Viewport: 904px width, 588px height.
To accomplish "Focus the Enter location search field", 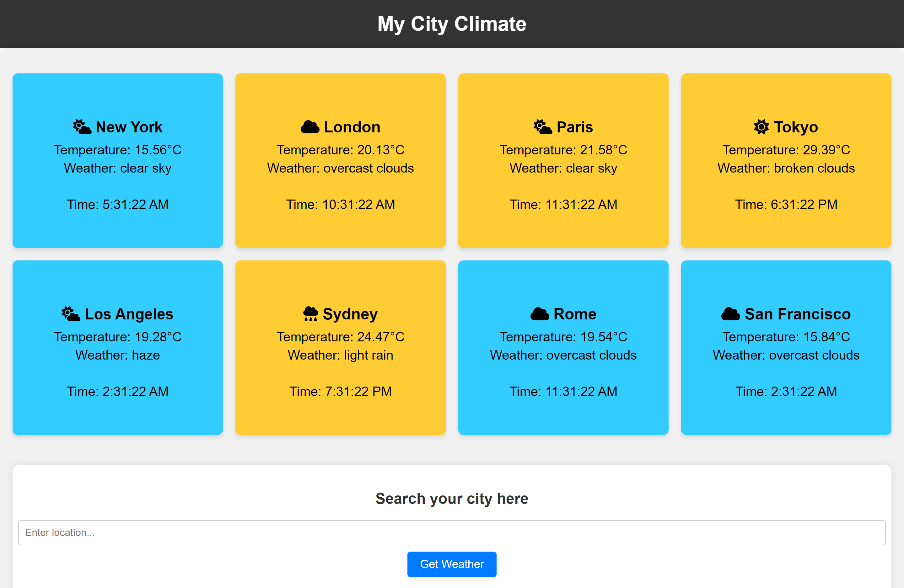I will coord(452,532).
